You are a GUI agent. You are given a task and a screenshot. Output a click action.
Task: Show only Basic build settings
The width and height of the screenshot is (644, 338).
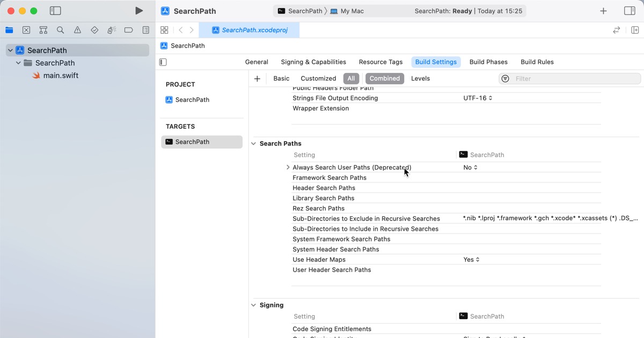pos(281,78)
